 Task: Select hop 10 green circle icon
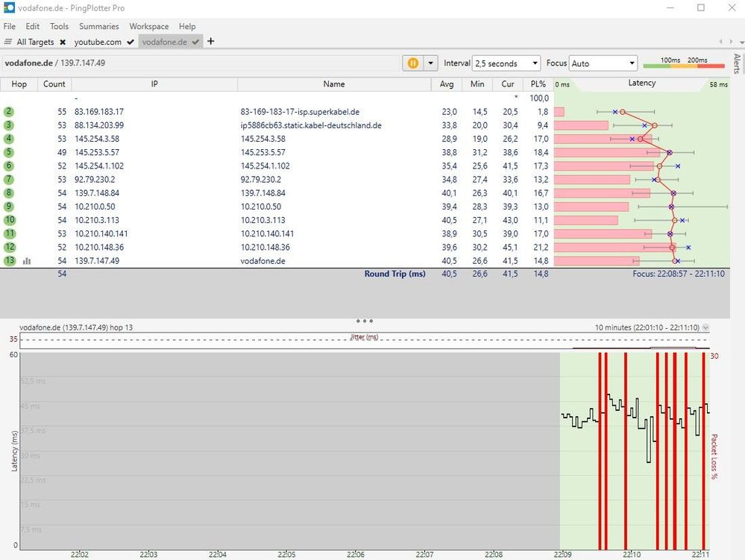point(10,220)
